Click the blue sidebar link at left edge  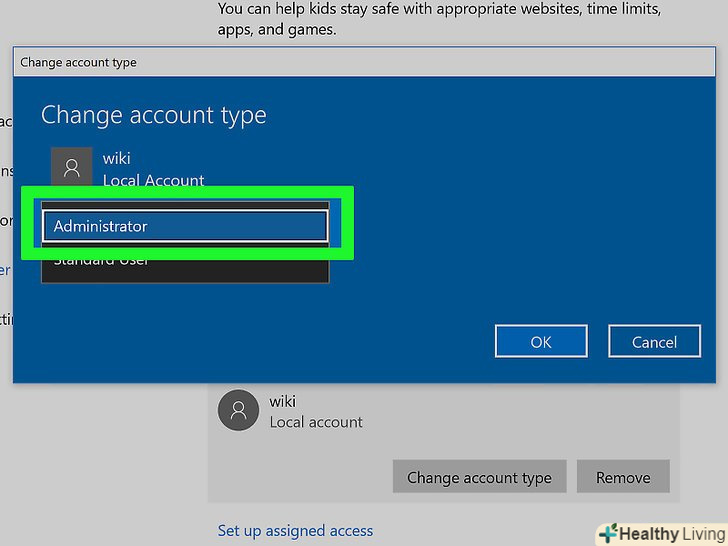coord(5,269)
